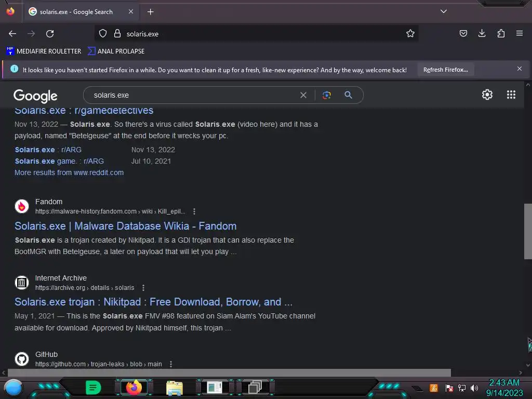Click the Refresh Firefox... button
532x399 pixels.
tap(445, 70)
